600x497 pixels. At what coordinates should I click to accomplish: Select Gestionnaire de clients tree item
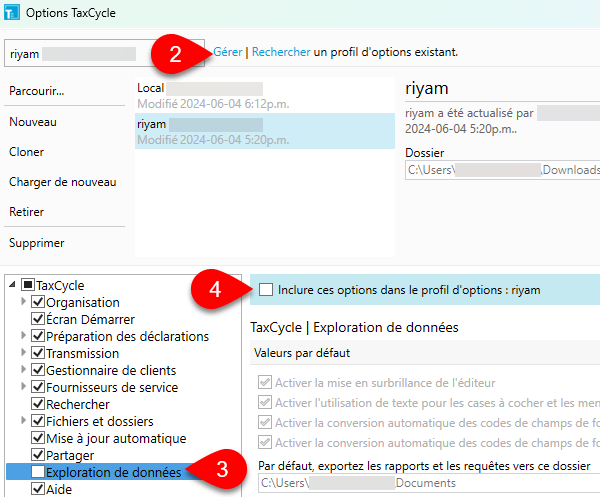point(111,370)
